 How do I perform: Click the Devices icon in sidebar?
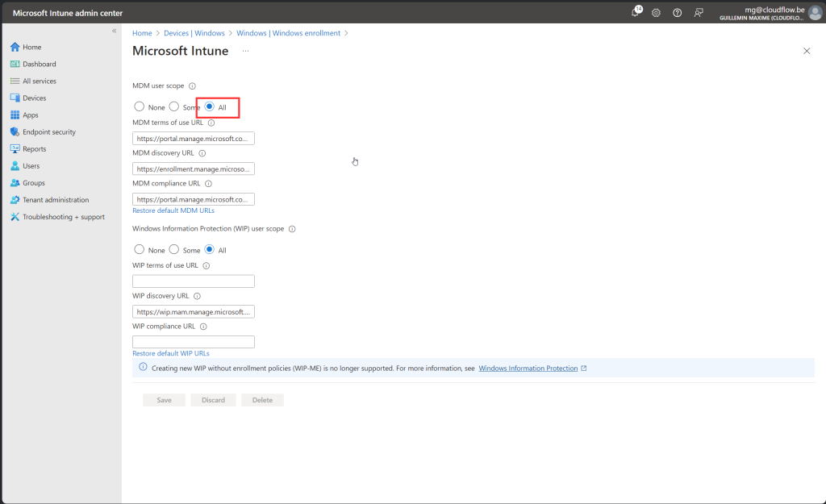click(x=15, y=98)
